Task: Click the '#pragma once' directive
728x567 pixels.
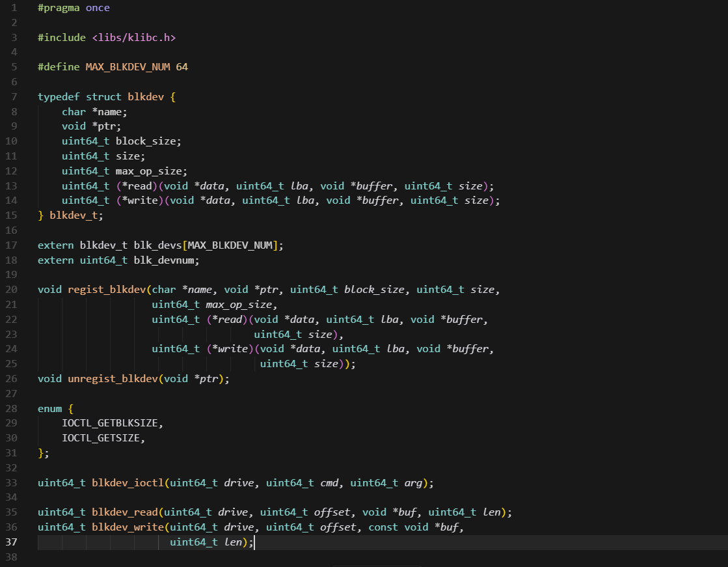Action: pyautogui.click(x=74, y=8)
